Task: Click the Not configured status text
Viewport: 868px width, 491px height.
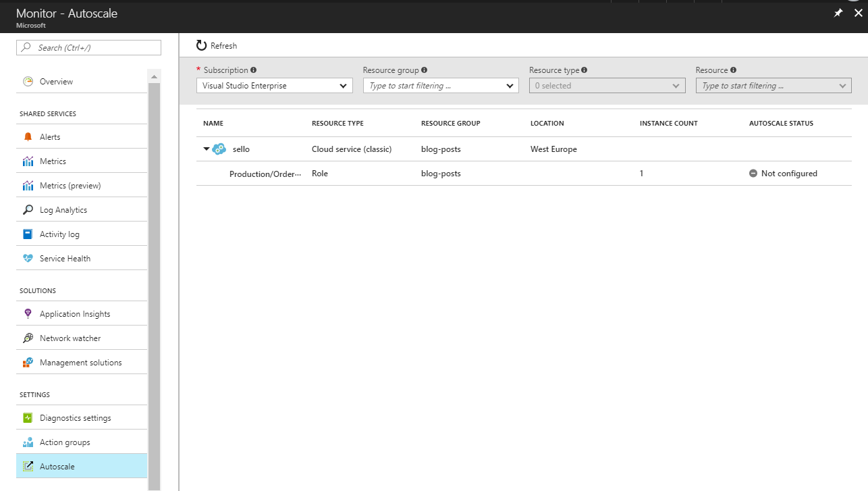Action: 789,174
